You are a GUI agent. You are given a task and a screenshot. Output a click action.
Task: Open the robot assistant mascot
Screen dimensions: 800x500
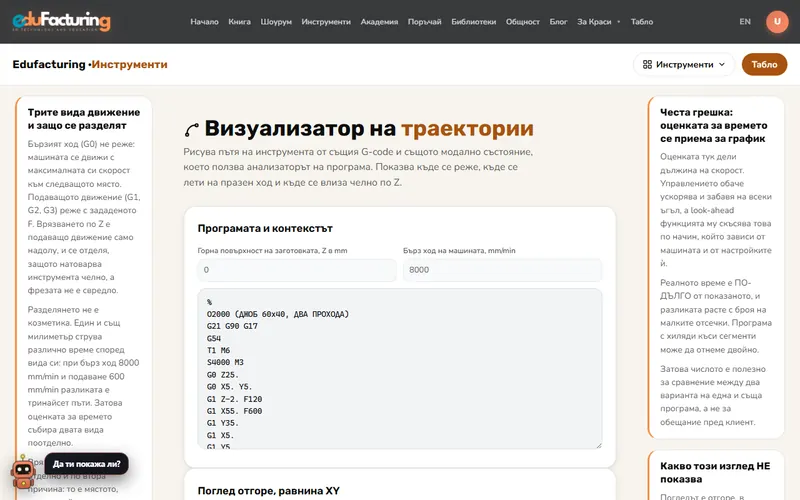pyautogui.click(x=22, y=474)
